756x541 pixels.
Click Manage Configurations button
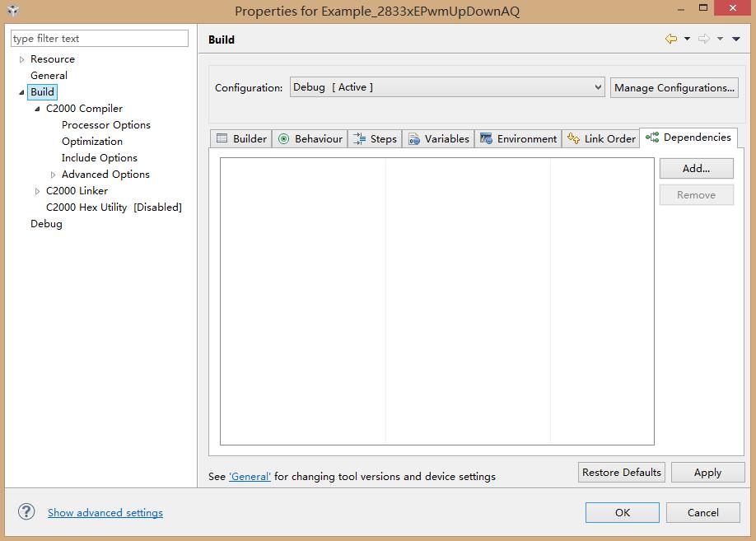tap(674, 88)
